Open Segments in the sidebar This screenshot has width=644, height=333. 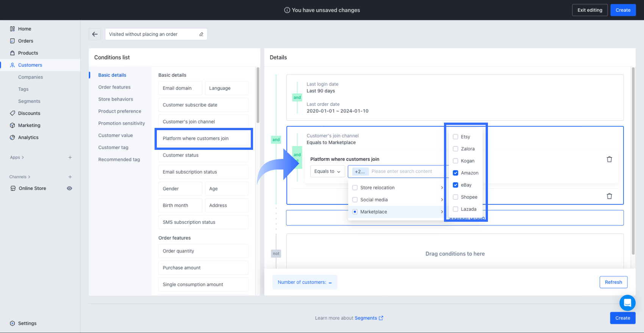pos(29,101)
